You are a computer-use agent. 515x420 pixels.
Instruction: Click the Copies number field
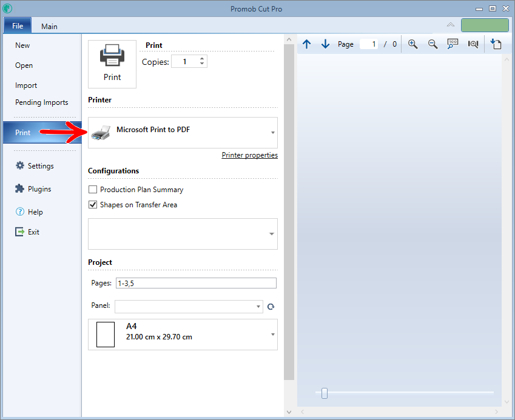[x=185, y=61]
